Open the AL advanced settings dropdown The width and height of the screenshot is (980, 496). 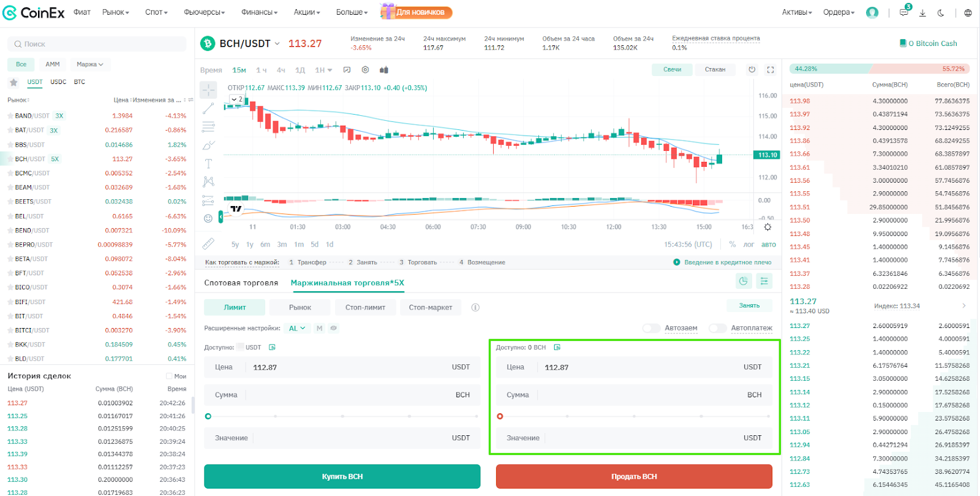pos(297,328)
